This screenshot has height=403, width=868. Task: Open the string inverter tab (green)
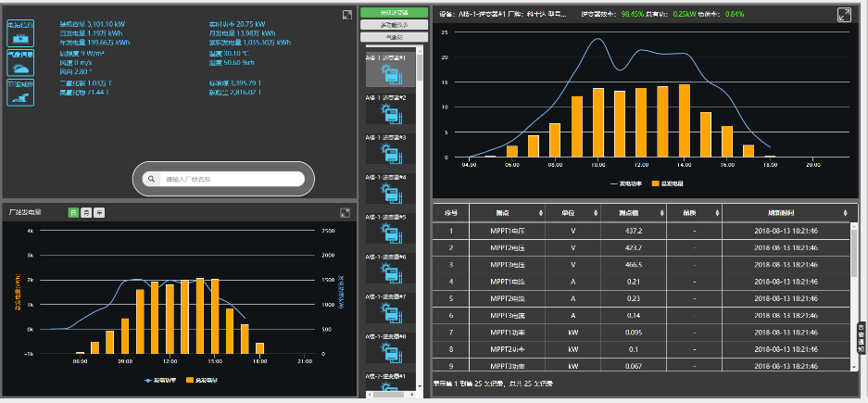coord(394,12)
